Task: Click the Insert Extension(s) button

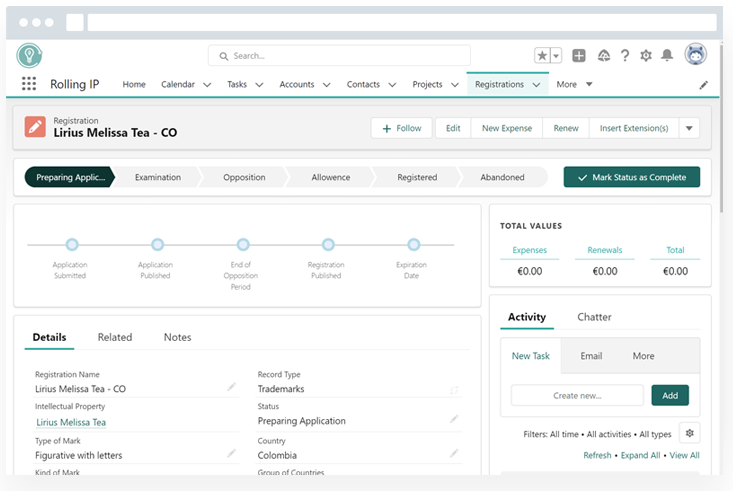Action: [634, 128]
